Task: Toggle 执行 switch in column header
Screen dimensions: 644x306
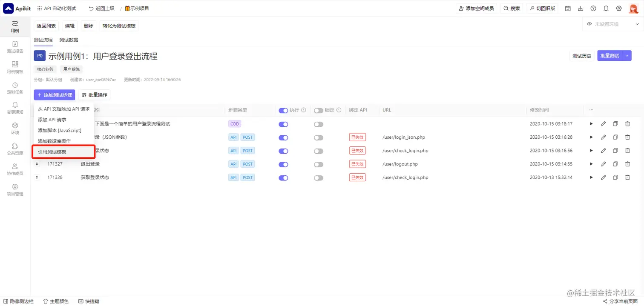Action: point(283,111)
